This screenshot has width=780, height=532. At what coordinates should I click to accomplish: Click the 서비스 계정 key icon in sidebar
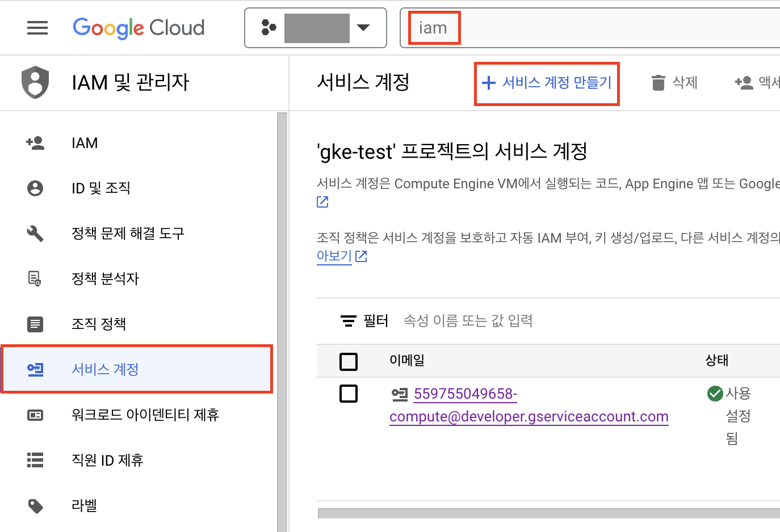pos(35,370)
